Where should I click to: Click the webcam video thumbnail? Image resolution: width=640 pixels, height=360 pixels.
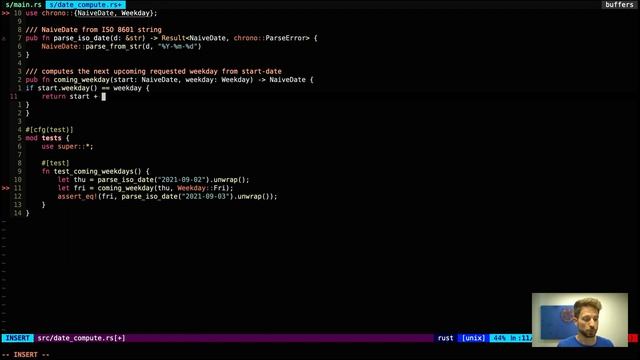tap(580, 320)
